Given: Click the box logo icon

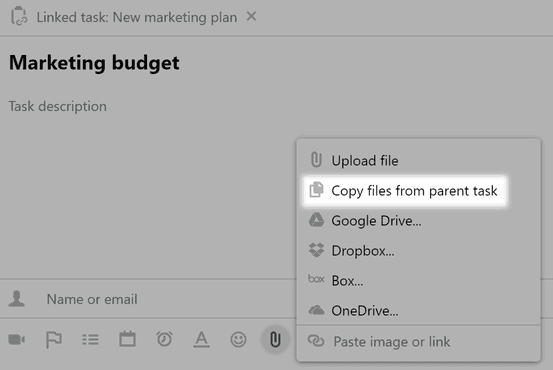Looking at the screenshot, I should tap(316, 279).
